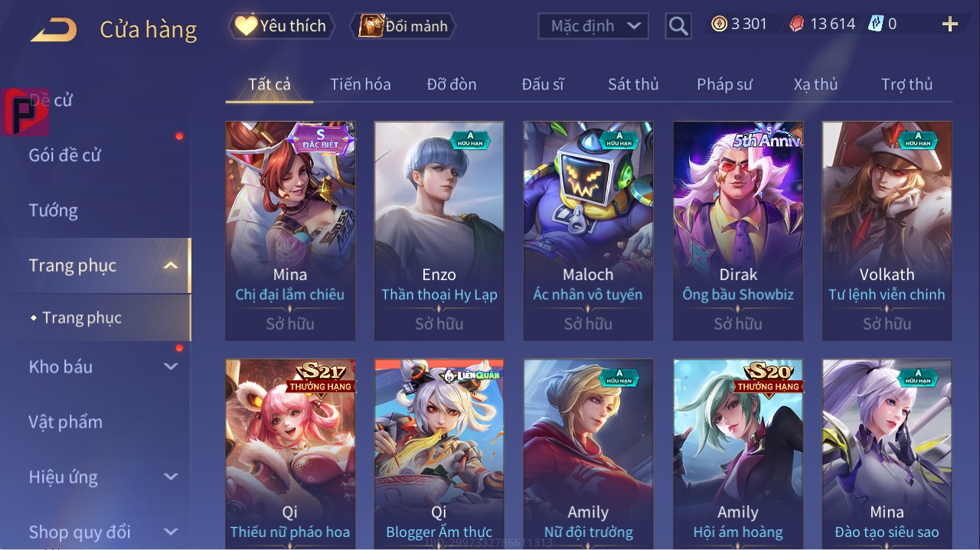This screenshot has width=980, height=550.
Task: Open Đổi mảnh chest exchange
Action: click(x=403, y=26)
